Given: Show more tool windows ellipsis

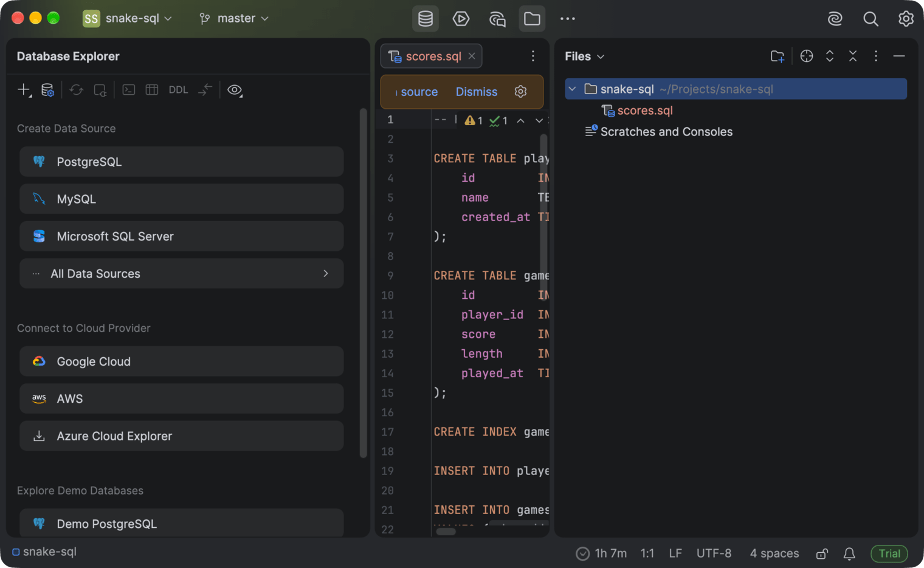Looking at the screenshot, I should point(568,19).
